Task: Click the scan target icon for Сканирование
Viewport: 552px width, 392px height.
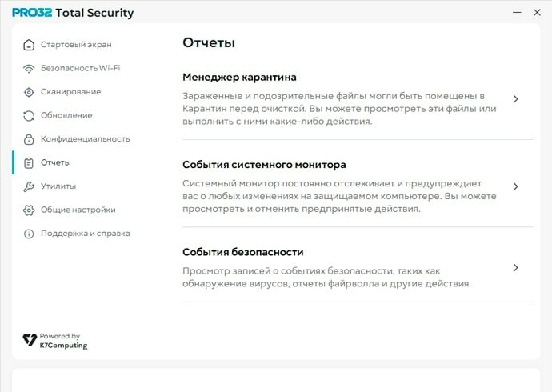Action: pyautogui.click(x=29, y=92)
